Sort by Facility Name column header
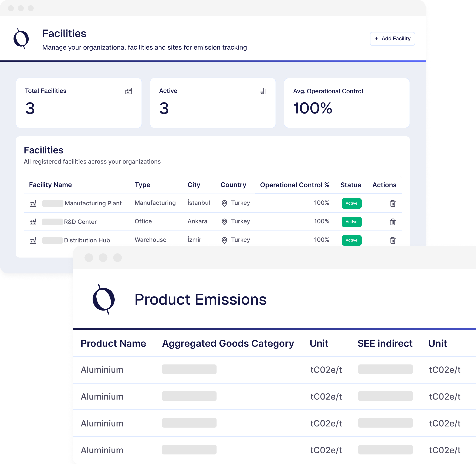The height and width of the screenshot is (464, 476). 50,185
